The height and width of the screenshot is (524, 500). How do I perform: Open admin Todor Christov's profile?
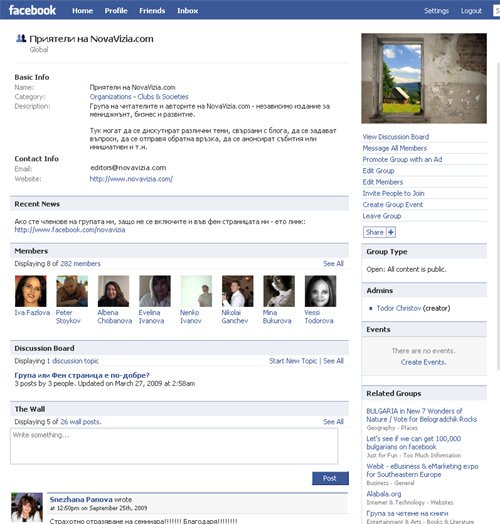[x=399, y=308]
